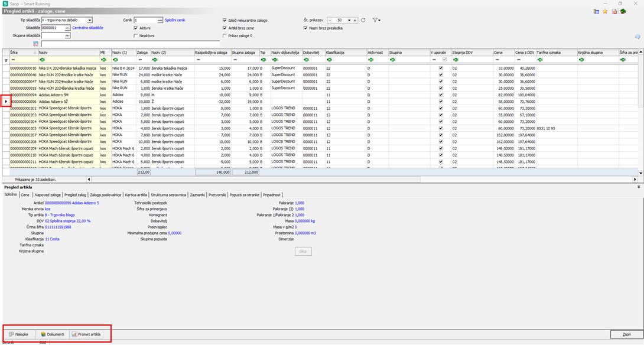644x345 pixels.
Task: Click the icon left of the search field
Action: (35, 44)
